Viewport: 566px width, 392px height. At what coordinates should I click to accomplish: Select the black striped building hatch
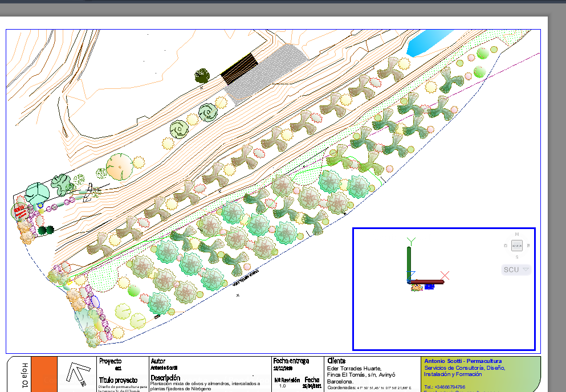point(239,68)
